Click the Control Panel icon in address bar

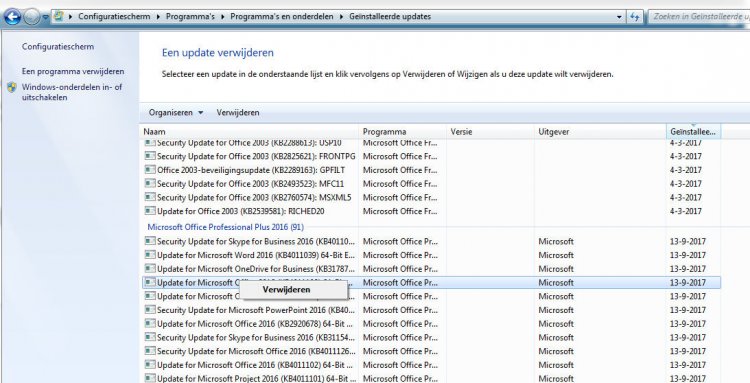[x=58, y=16]
